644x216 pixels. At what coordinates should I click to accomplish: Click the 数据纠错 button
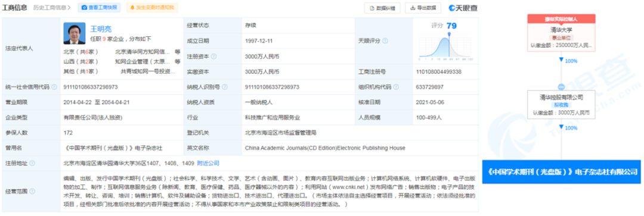tap(382, 8)
